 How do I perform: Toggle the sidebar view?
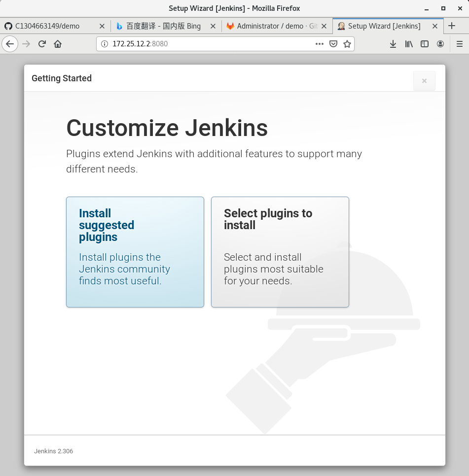coord(424,44)
